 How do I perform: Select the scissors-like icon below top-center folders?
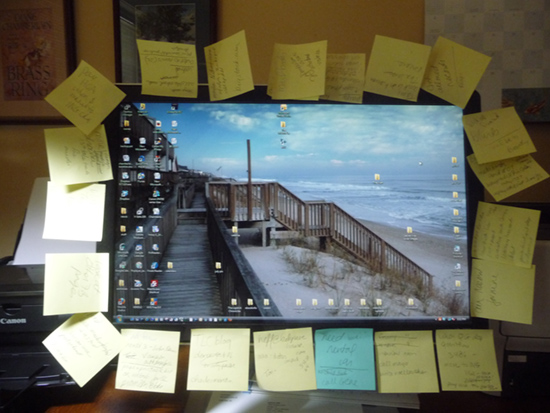[x=283, y=142]
